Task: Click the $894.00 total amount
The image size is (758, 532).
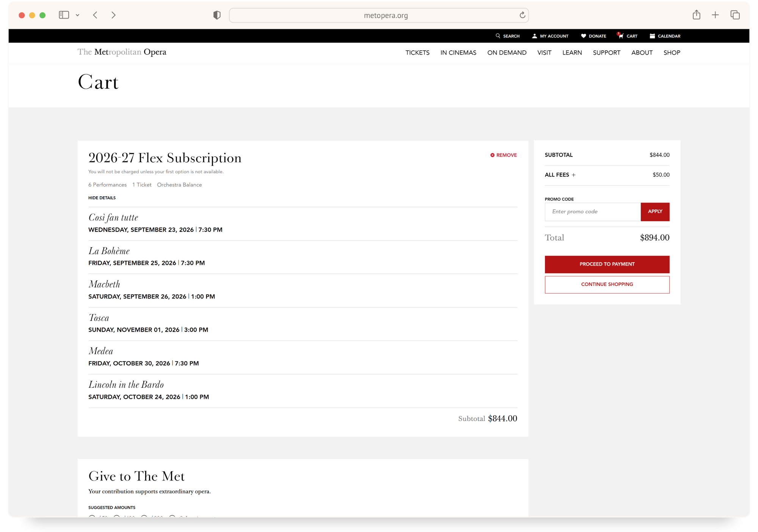Action: point(655,238)
